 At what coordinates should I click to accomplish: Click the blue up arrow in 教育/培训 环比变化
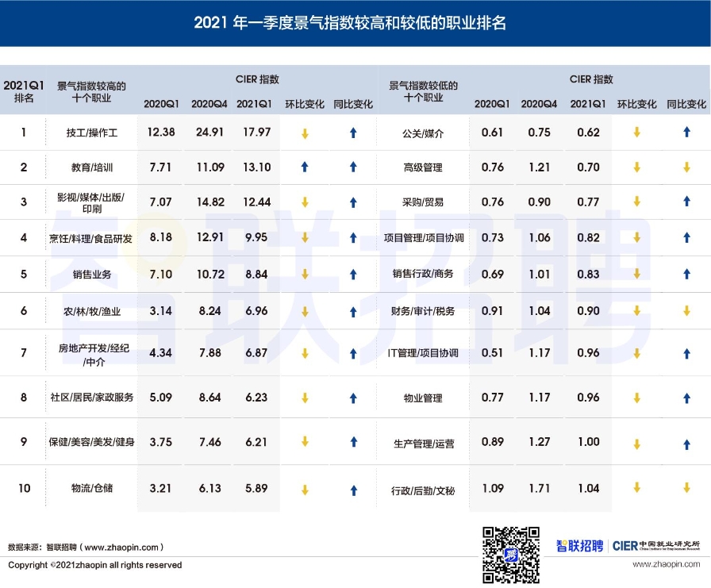pos(305,167)
